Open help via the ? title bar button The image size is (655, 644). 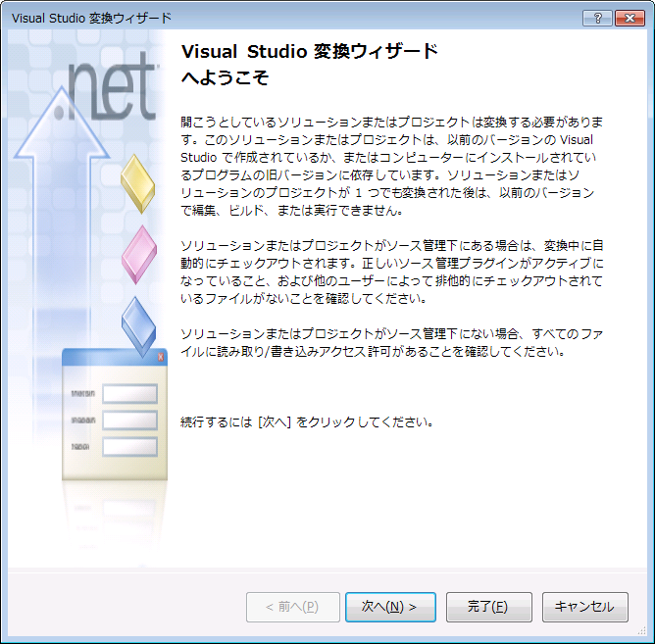click(597, 18)
